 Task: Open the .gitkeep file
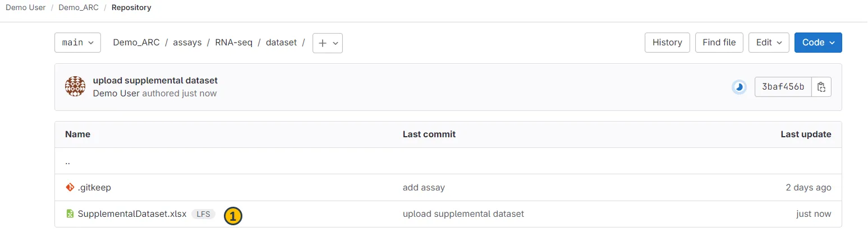[x=94, y=188]
